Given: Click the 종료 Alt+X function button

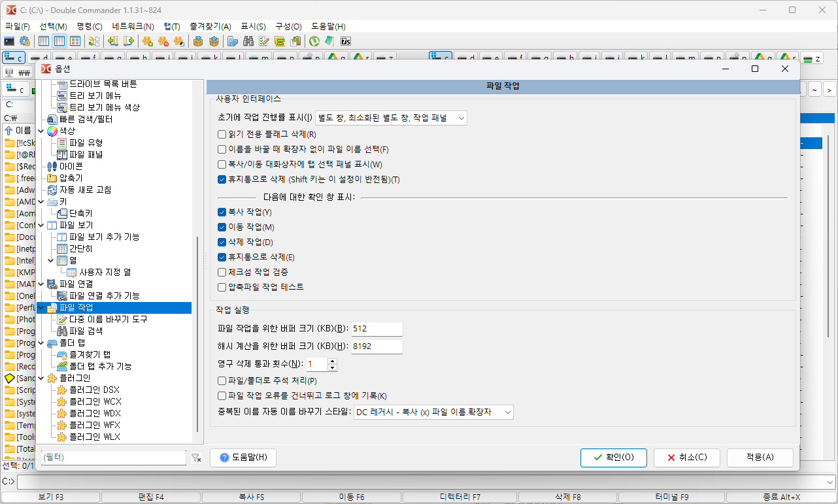Looking at the screenshot, I should point(780,497).
